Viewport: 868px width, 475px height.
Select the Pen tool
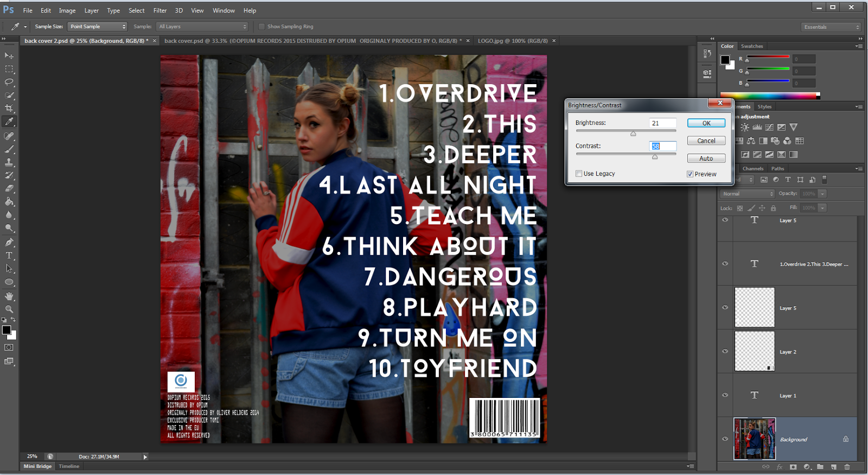[9, 242]
